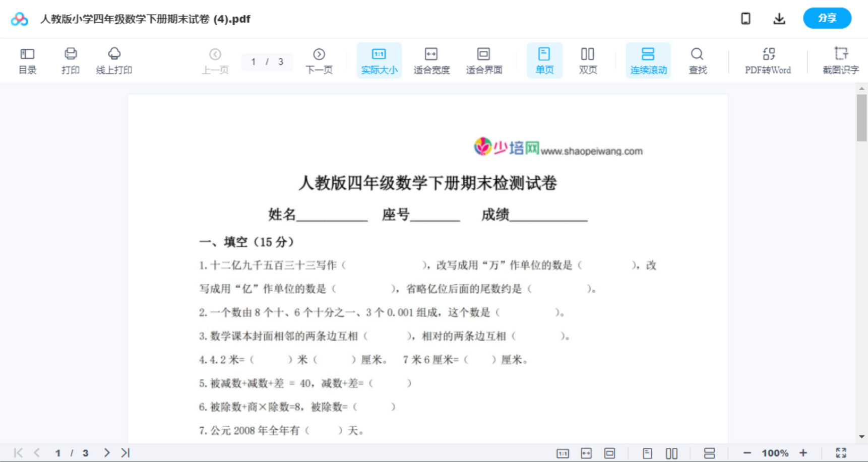Click the 座号 label in the document

[396, 215]
